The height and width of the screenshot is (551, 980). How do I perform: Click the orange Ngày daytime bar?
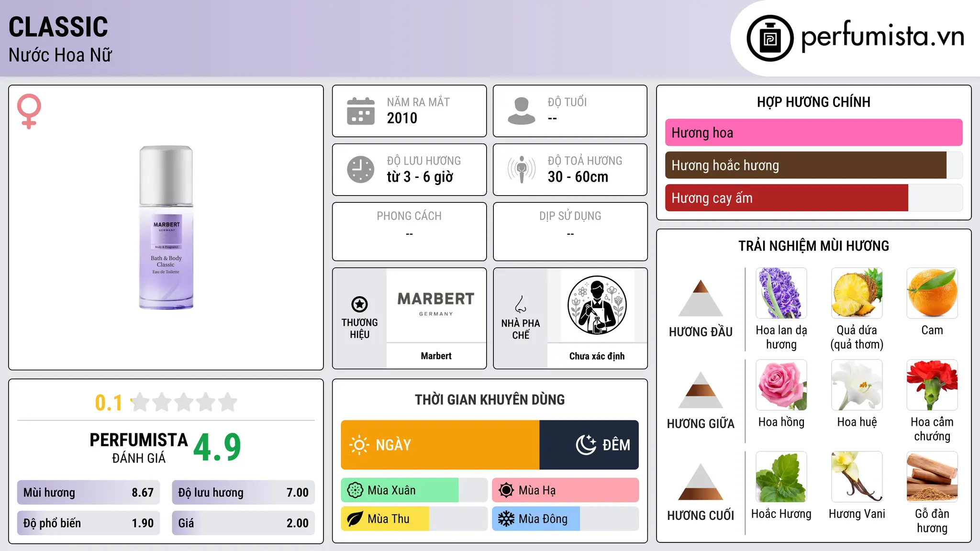click(440, 445)
